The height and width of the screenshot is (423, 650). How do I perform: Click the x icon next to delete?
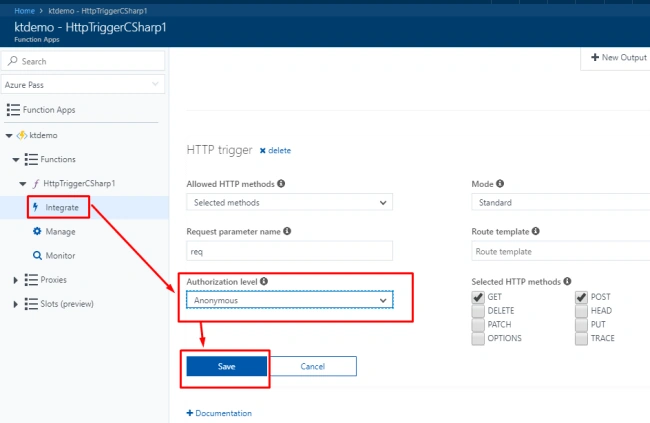pyautogui.click(x=262, y=151)
